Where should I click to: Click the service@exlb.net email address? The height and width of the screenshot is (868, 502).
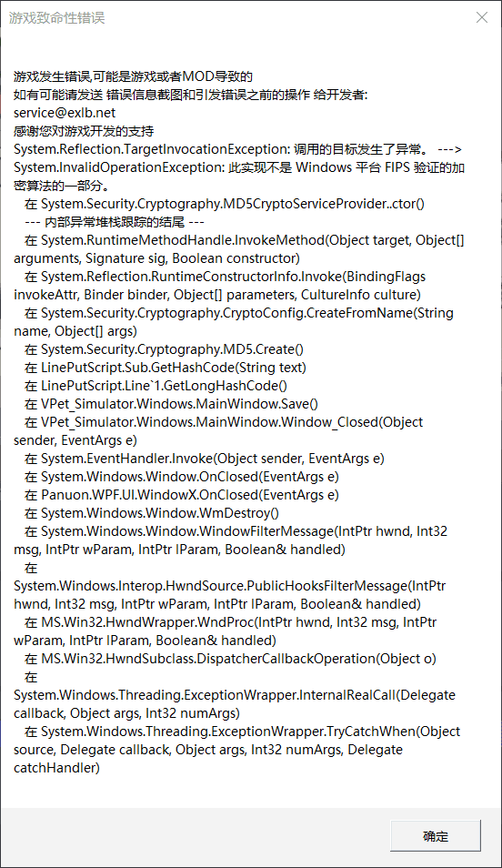(65, 113)
